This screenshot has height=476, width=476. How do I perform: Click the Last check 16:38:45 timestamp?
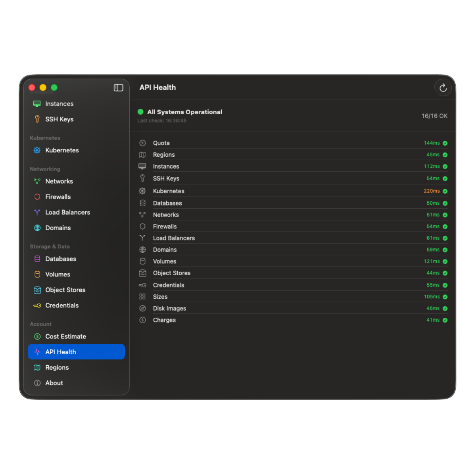click(162, 121)
